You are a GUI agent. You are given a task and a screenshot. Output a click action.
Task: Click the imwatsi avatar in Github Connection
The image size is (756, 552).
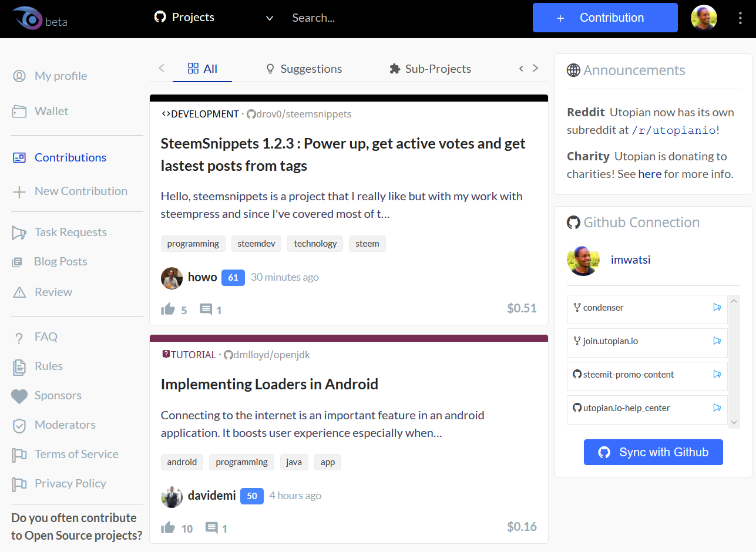coord(583,260)
